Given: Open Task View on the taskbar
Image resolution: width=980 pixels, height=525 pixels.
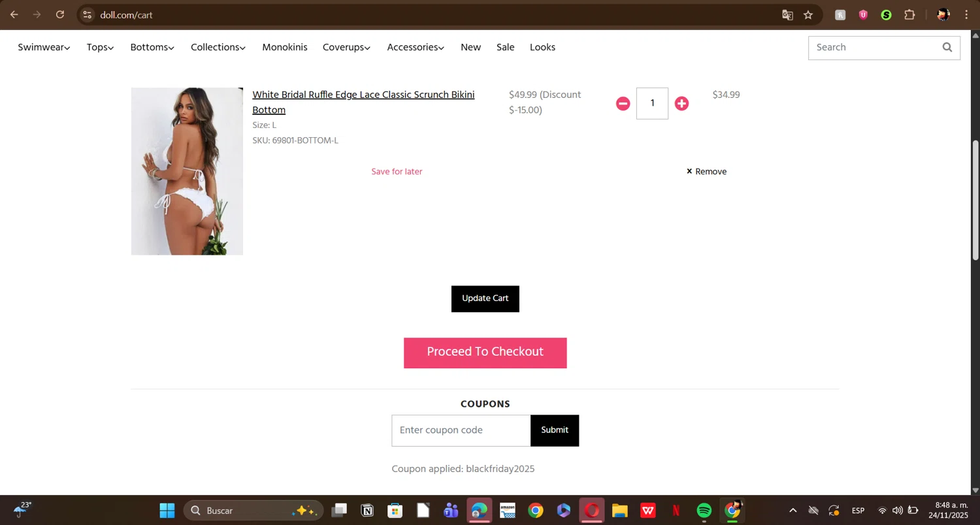Looking at the screenshot, I should (x=339, y=511).
